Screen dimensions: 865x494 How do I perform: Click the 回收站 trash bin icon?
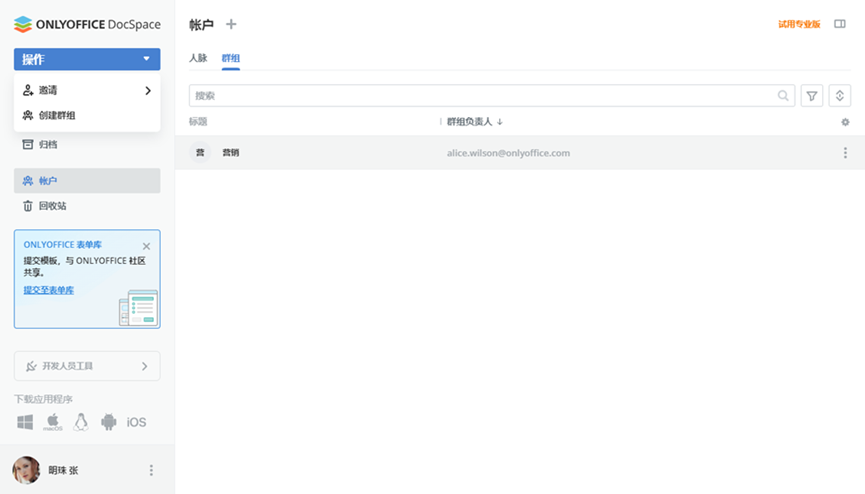[28, 206]
